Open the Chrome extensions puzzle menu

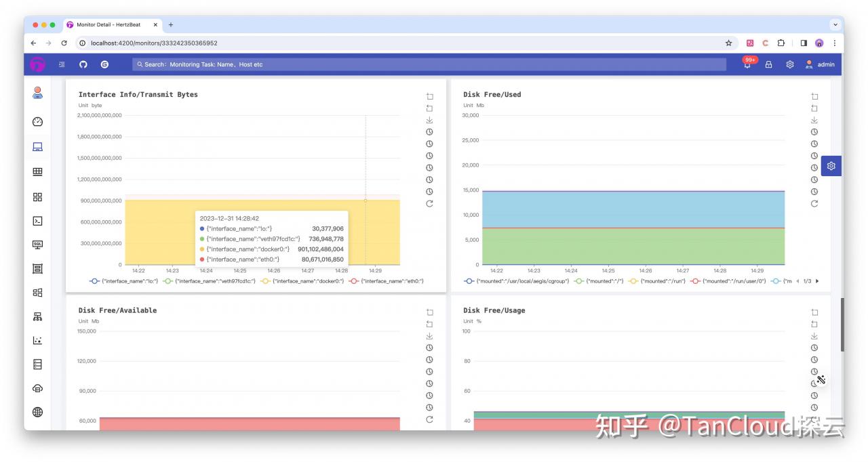point(781,43)
